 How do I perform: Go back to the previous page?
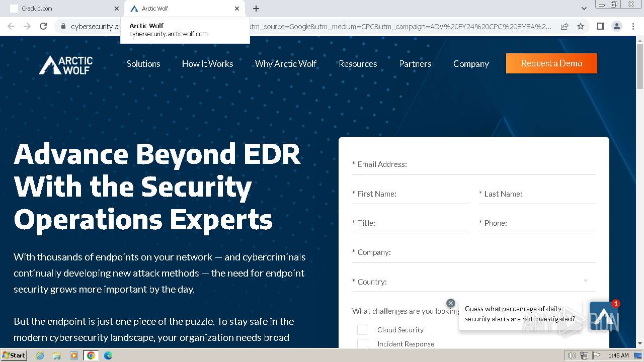click(11, 26)
